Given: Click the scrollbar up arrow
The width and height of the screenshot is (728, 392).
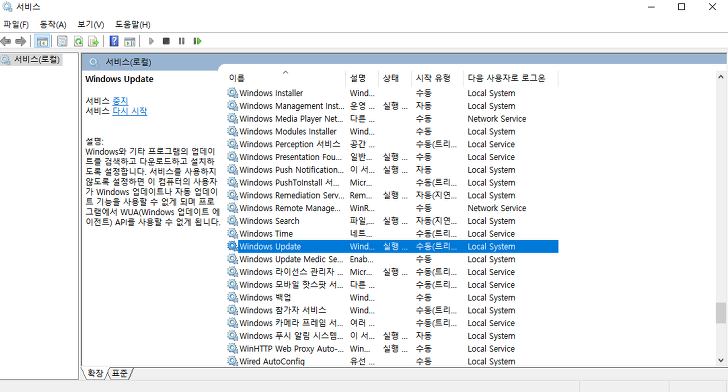Looking at the screenshot, I should click(x=721, y=77).
